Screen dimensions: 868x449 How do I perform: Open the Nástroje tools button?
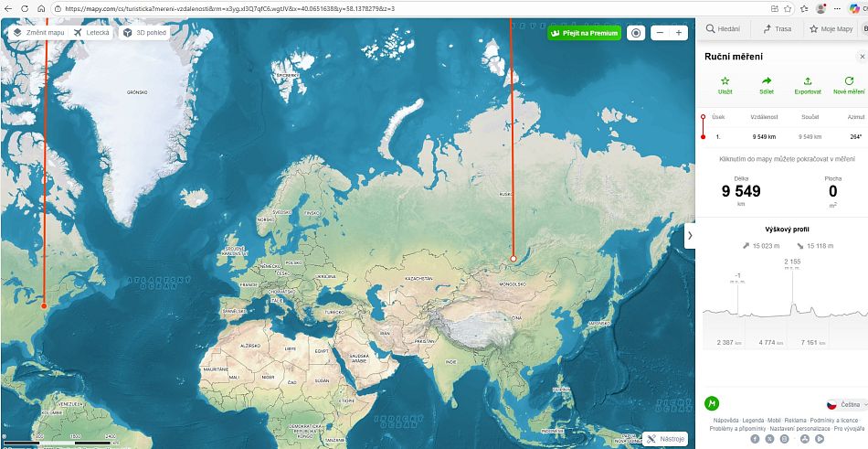(x=664, y=439)
